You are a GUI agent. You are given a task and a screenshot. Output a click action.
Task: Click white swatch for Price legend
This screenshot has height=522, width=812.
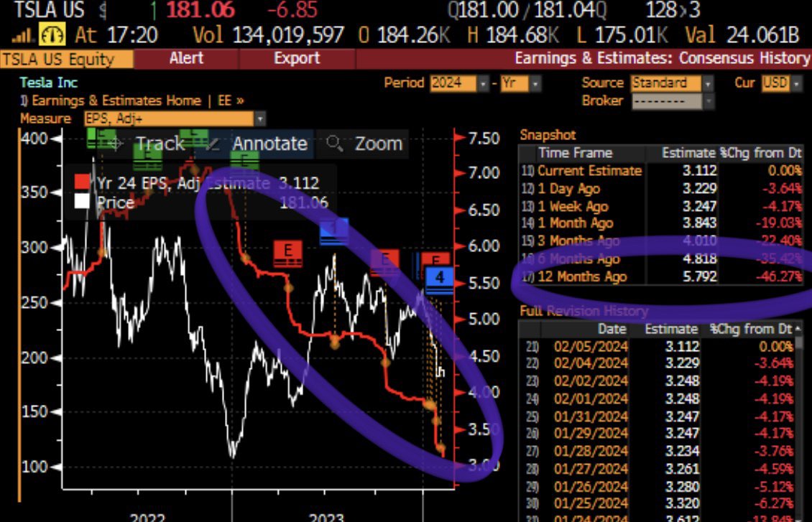82,201
